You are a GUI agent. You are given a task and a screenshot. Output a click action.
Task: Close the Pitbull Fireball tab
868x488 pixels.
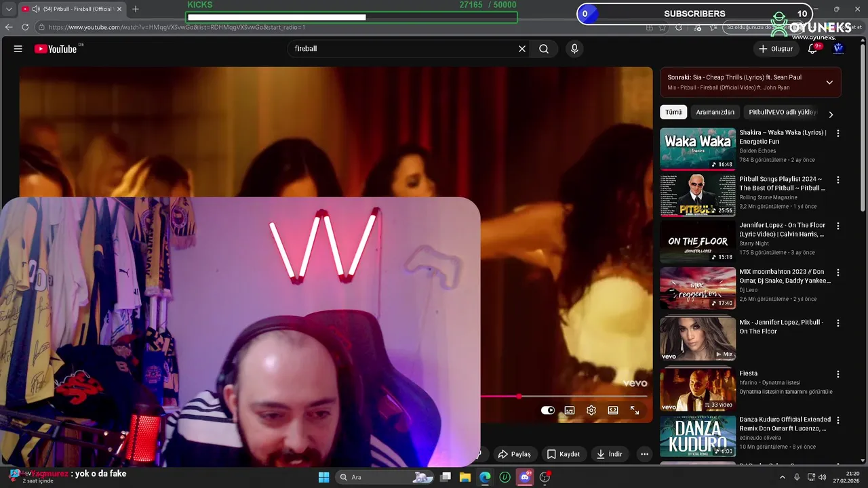click(120, 9)
